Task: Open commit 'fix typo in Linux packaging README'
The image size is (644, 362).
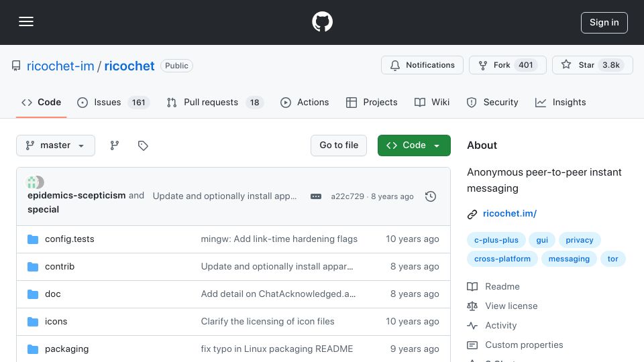Action: point(277,349)
